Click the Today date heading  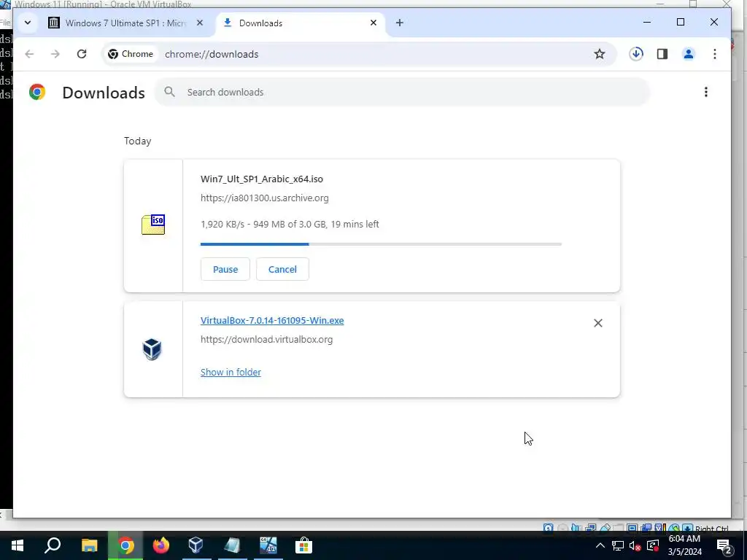point(138,141)
